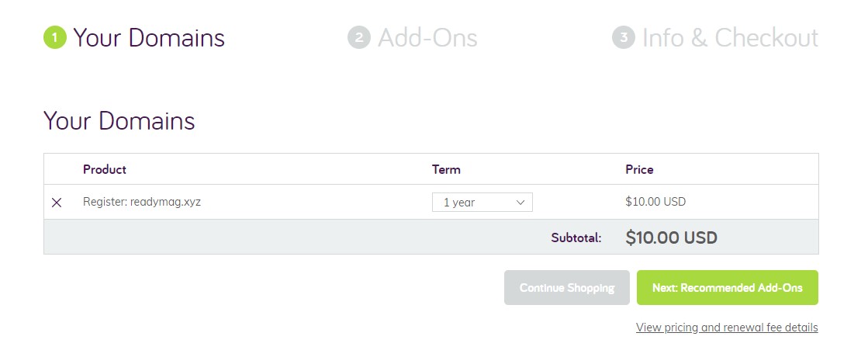Click the Price column header
The image size is (868, 364).
coord(639,169)
